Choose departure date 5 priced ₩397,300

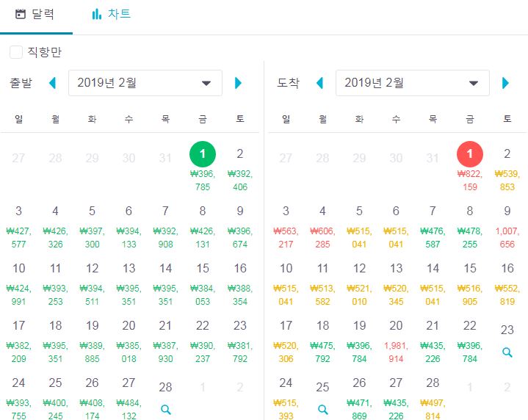pyautogui.click(x=92, y=228)
